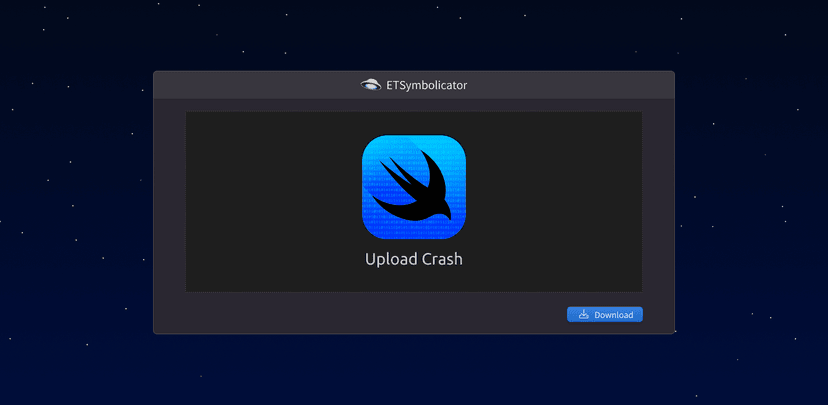Click drop zone area below Upload Crash text
This screenshot has width=828, height=405.
tap(413, 281)
